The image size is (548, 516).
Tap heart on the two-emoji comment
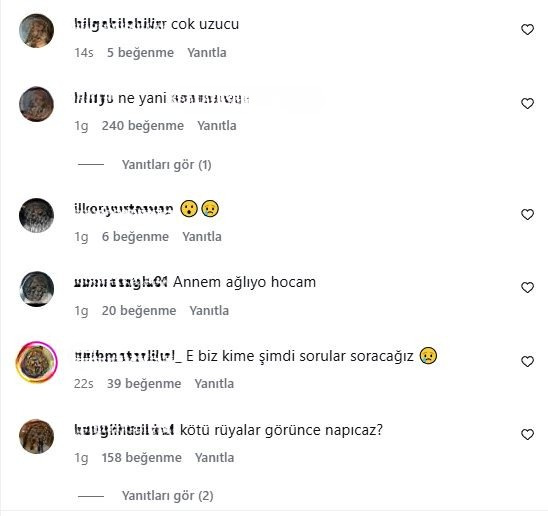[527, 214]
